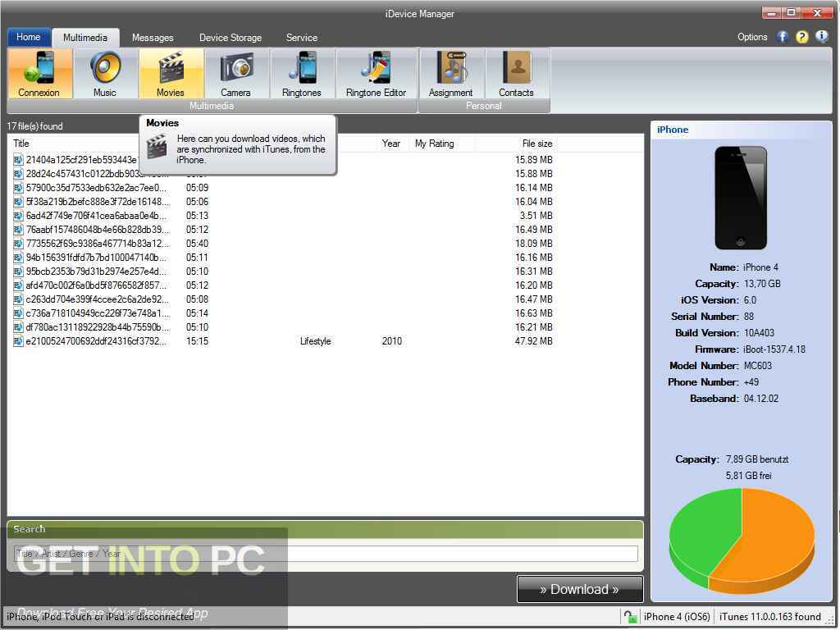Screen dimensions: 840x630
Task: Switch to the Home tab
Action: pyautogui.click(x=29, y=37)
